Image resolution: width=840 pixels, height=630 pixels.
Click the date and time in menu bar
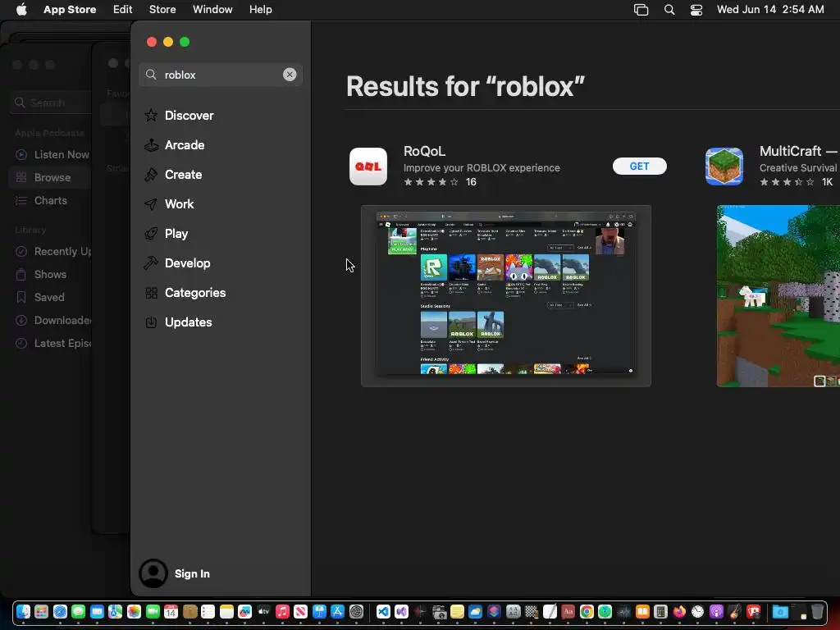(x=770, y=10)
